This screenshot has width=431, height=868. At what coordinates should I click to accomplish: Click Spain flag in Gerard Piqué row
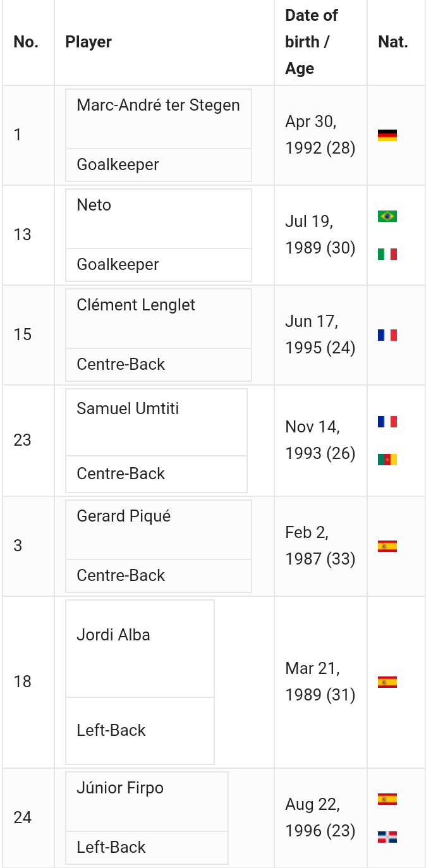click(387, 546)
